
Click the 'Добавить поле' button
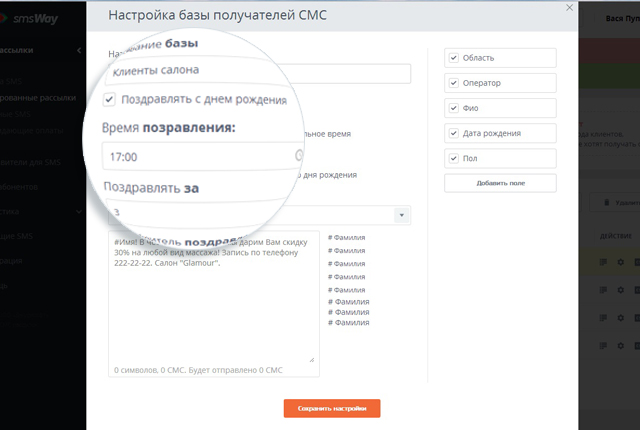click(x=500, y=183)
